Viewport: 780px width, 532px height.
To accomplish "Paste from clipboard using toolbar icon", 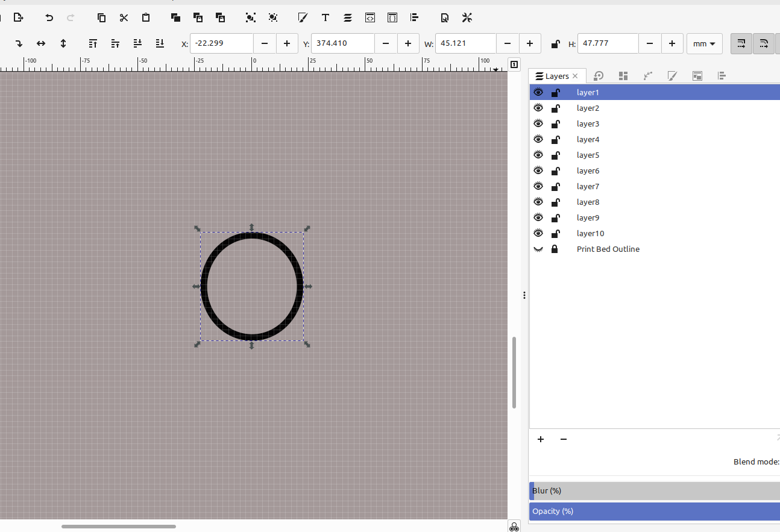I will pyautogui.click(x=146, y=17).
